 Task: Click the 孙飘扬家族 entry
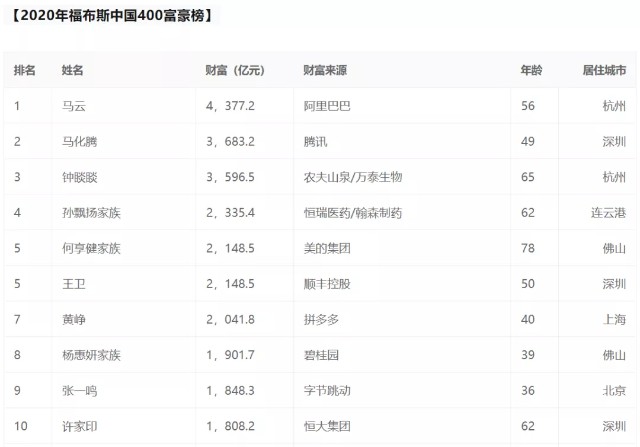(x=91, y=212)
